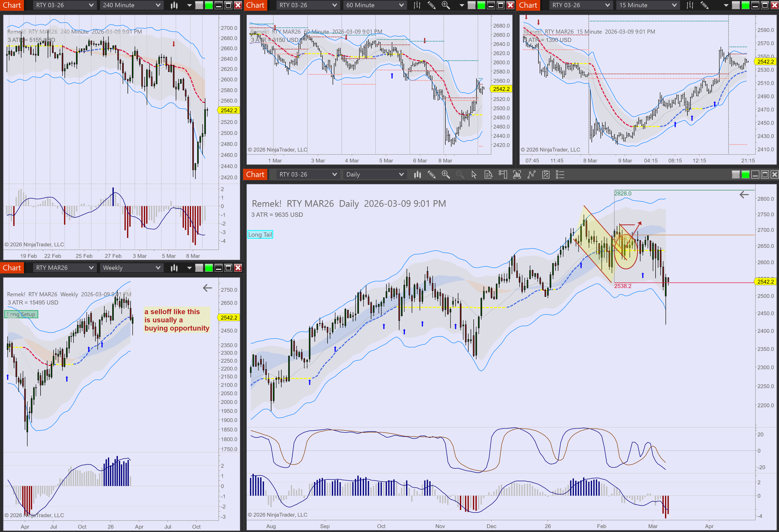Open Properties list icon on Daily chart
The height and width of the screenshot is (532, 779).
(560, 174)
